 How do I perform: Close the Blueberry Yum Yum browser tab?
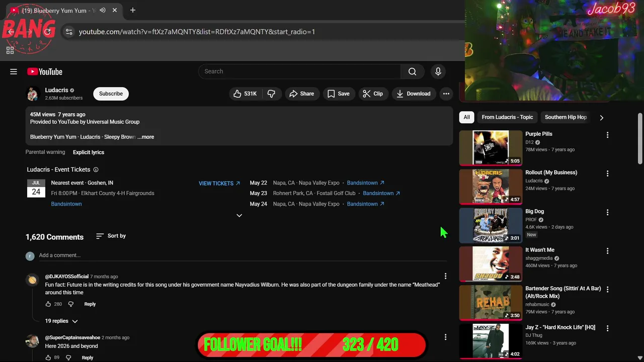115,10
